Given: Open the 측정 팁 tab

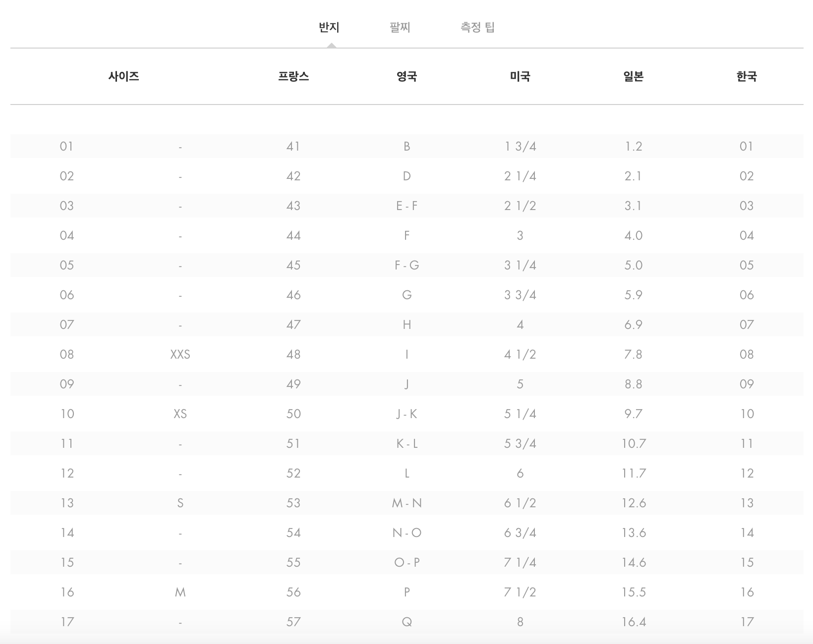Looking at the screenshot, I should click(477, 27).
